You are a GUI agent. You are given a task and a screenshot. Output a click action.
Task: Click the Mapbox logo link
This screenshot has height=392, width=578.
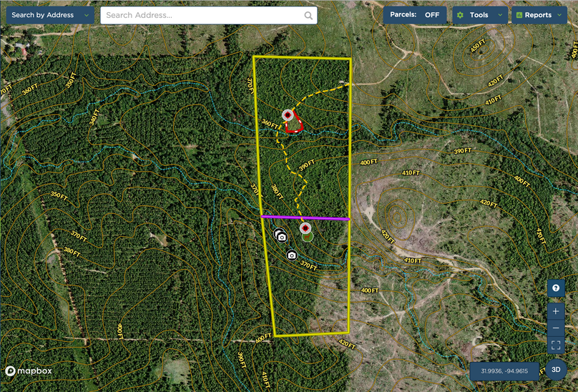[29, 371]
